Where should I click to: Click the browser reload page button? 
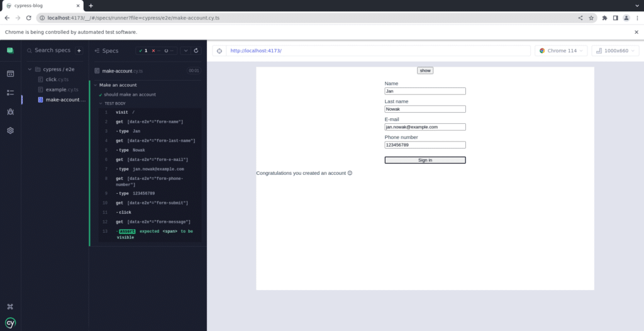[x=29, y=18]
